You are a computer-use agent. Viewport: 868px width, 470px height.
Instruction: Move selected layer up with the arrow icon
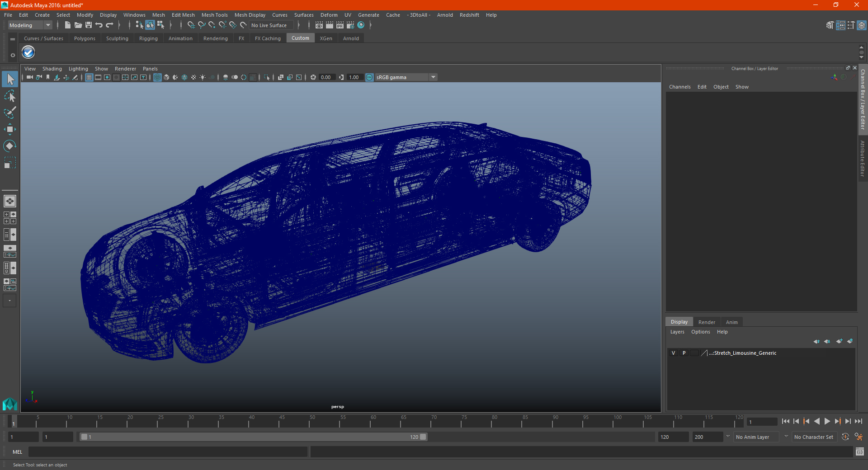816,341
